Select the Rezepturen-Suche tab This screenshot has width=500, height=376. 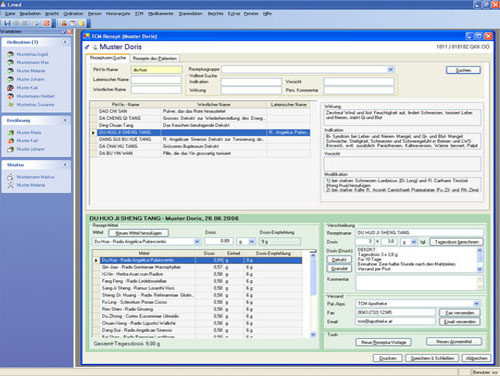pos(108,58)
